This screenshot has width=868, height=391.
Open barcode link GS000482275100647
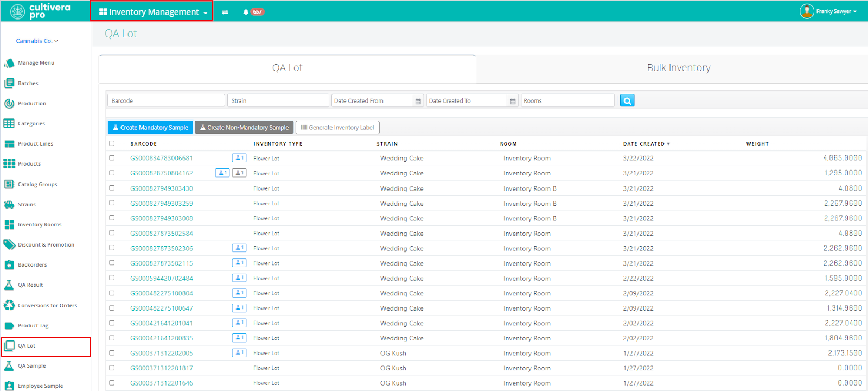tap(162, 308)
